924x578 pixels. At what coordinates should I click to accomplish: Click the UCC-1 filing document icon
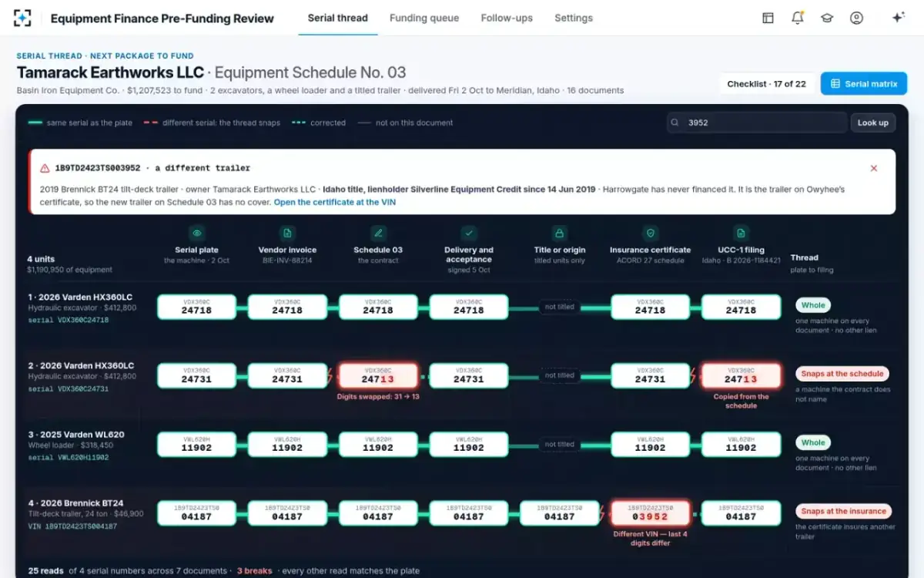[x=741, y=233]
